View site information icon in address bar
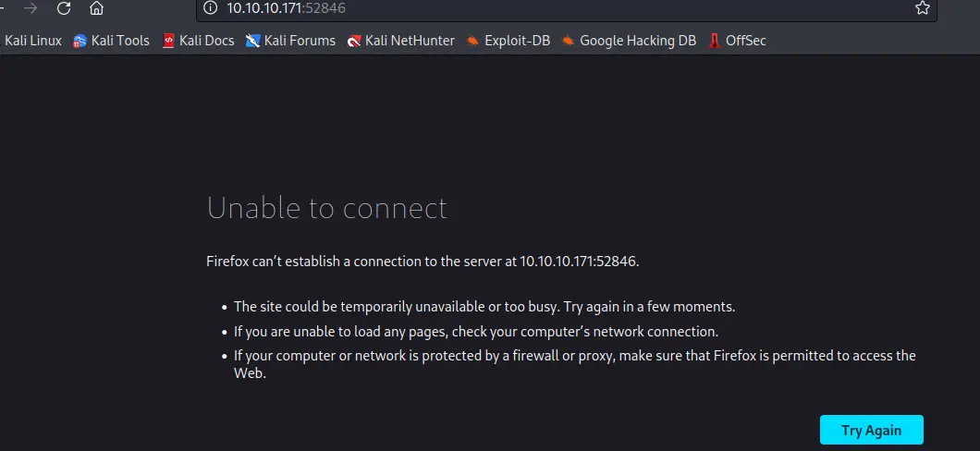This screenshot has height=451, width=980. pos(211,8)
